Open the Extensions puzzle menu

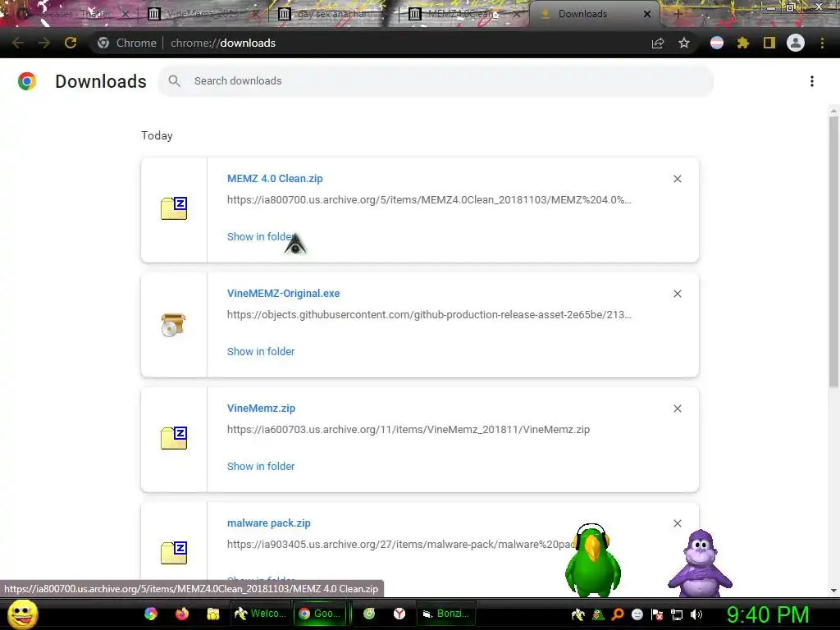click(x=743, y=43)
